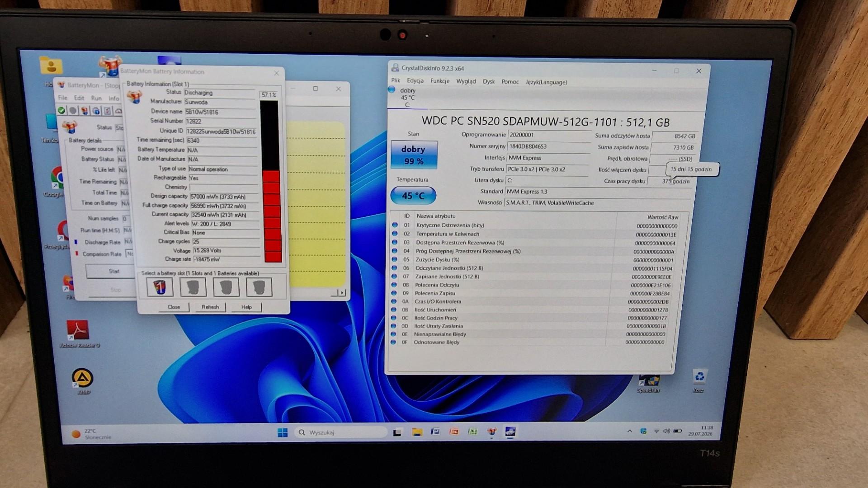Open Funkcje menu in CrystalDiskInfo
Viewport: 868px width, 488px height.
(x=440, y=81)
